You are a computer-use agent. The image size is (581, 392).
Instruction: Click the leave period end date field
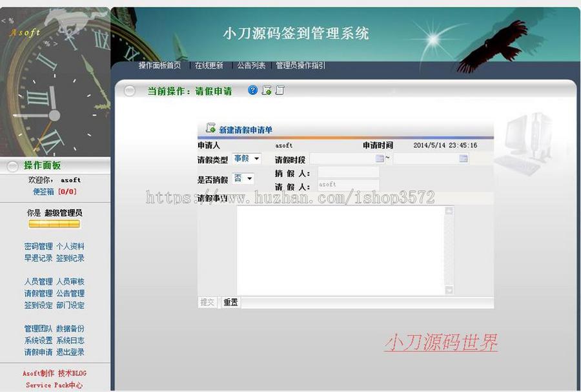coord(431,159)
